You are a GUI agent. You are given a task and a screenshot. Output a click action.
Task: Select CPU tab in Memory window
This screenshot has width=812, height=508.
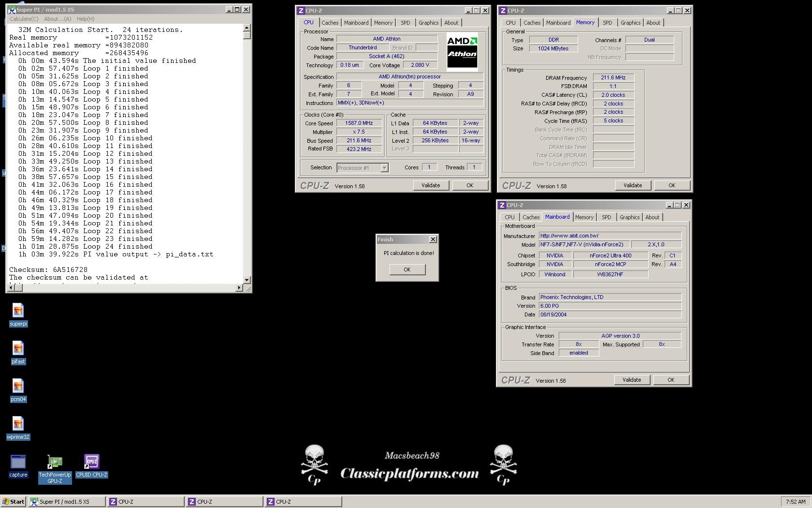pos(510,23)
